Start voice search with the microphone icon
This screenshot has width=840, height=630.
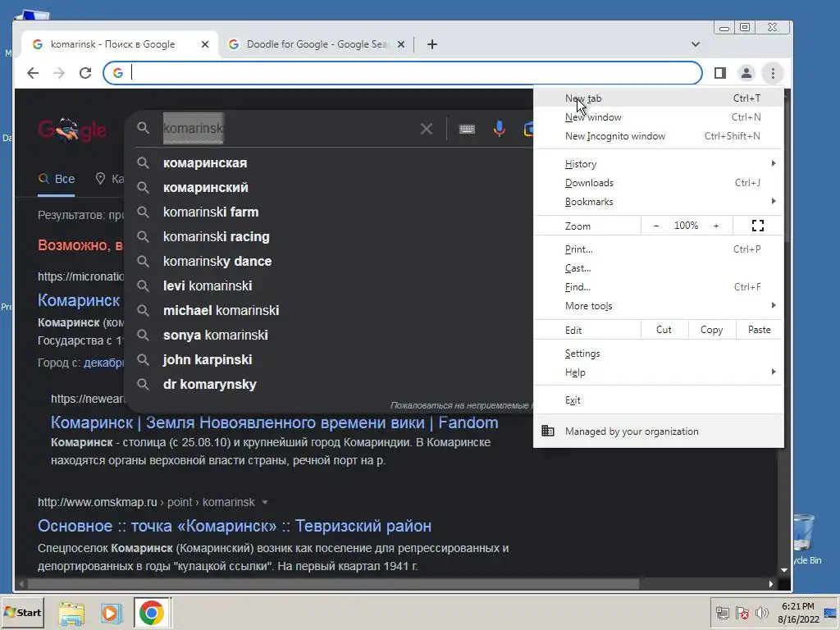(500, 129)
